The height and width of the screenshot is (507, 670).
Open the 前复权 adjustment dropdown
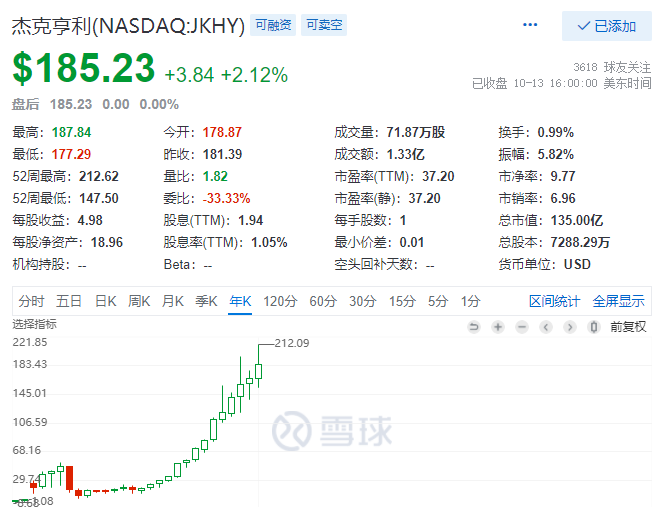coord(628,327)
